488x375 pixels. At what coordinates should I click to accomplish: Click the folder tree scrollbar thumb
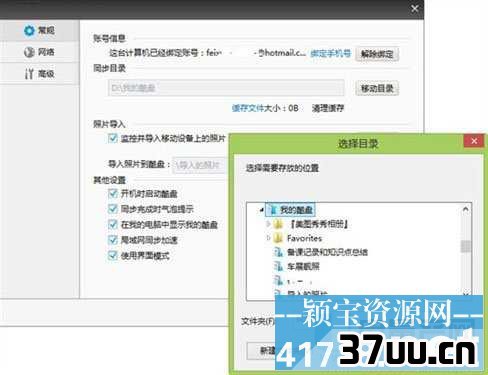(x=466, y=246)
